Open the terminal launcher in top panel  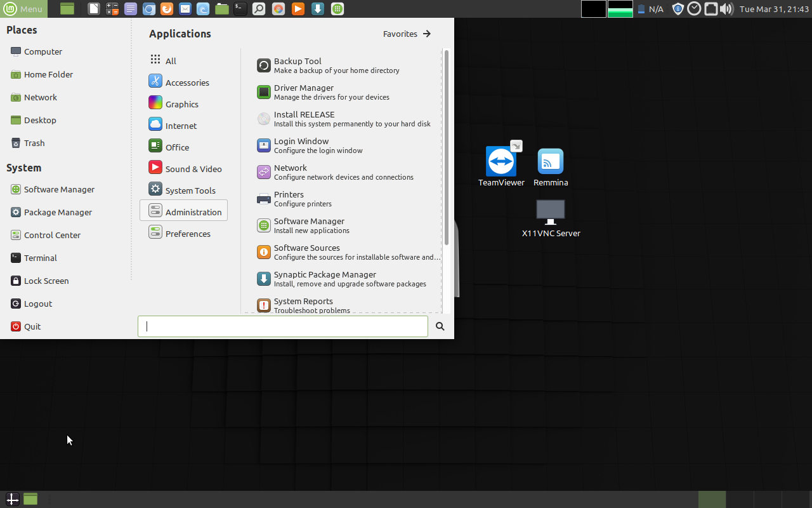click(x=240, y=9)
